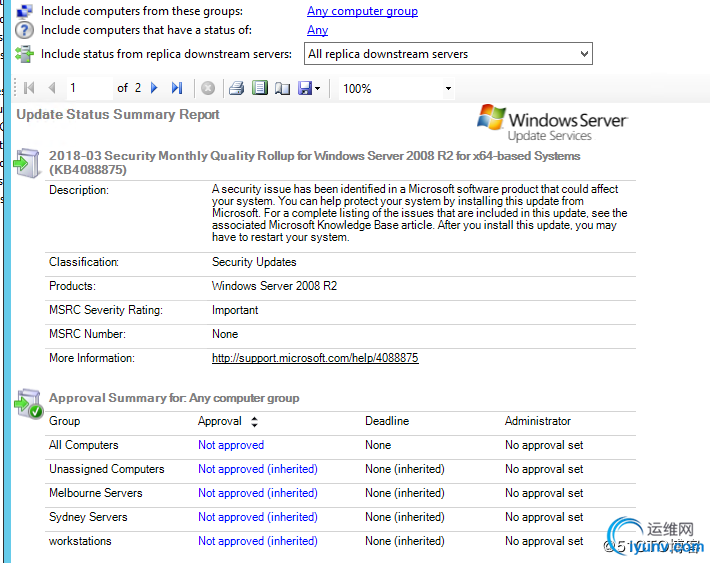Click approval status for workstations group
This screenshot has width=710, height=563.
(x=257, y=541)
